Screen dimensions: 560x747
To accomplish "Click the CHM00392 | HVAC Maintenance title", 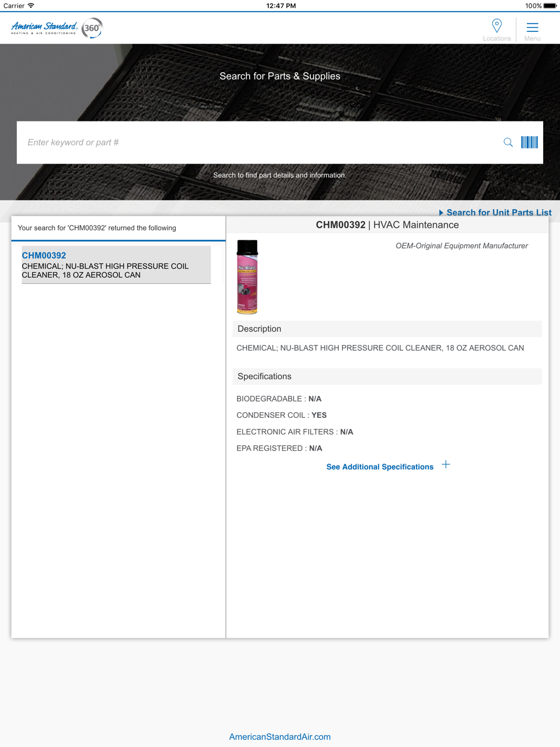I will click(x=387, y=225).
